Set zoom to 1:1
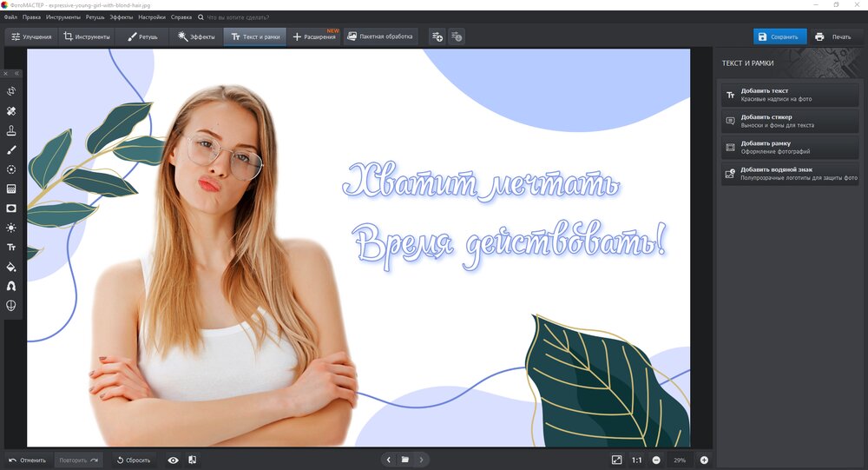This screenshot has width=868, height=470. (636, 460)
